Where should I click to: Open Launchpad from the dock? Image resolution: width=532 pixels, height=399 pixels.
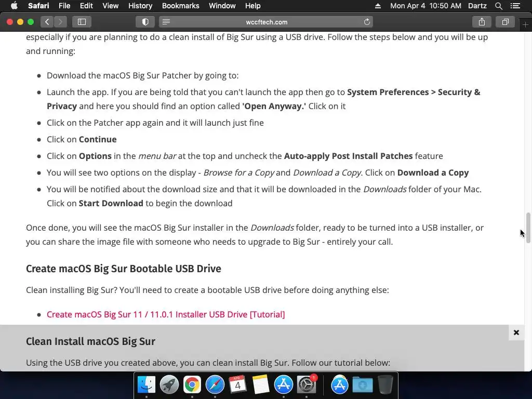click(169, 384)
